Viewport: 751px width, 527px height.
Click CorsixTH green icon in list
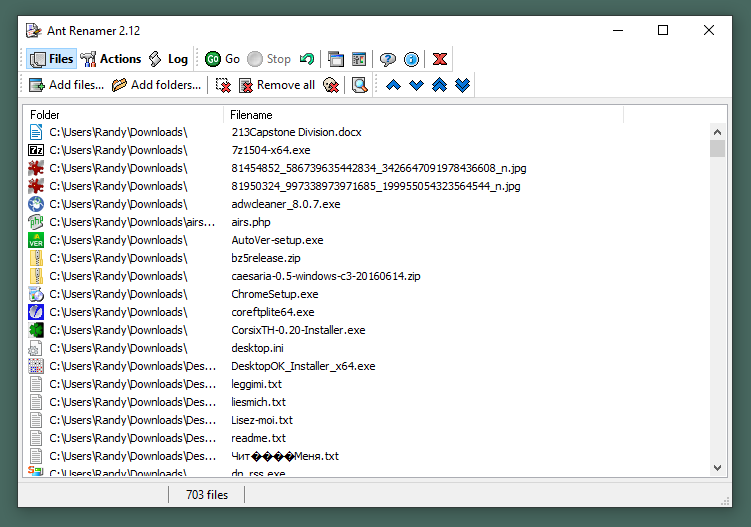point(36,330)
